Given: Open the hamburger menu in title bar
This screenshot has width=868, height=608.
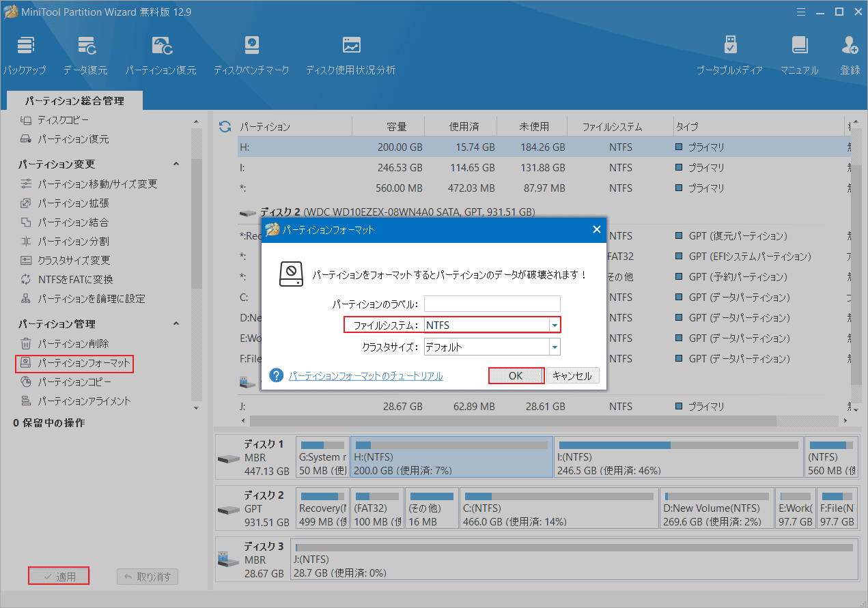Looking at the screenshot, I should (800, 11).
